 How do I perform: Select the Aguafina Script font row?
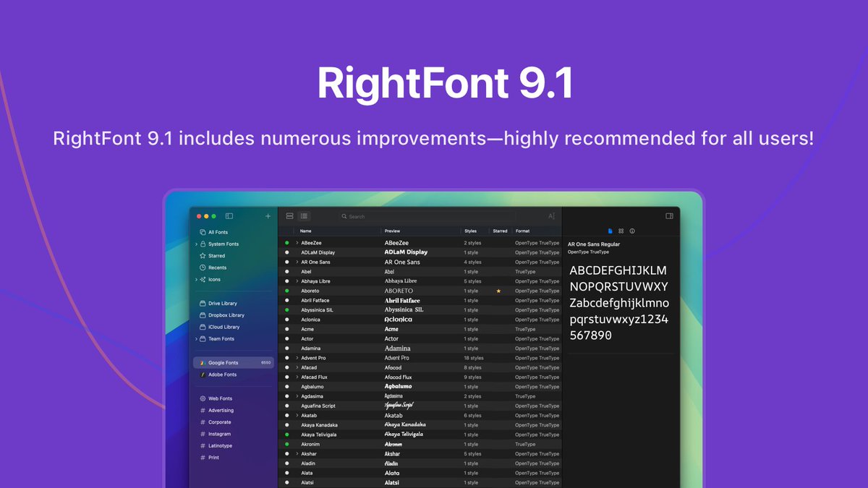tap(420, 406)
